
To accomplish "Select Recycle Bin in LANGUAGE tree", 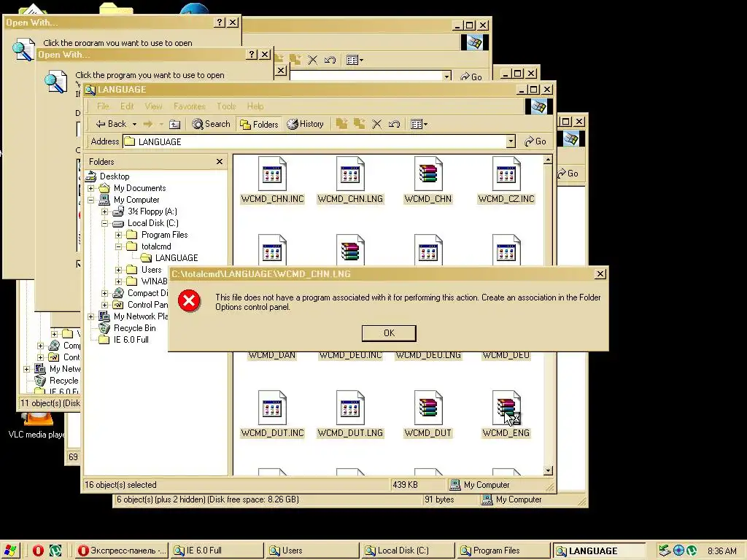I will point(134,328).
